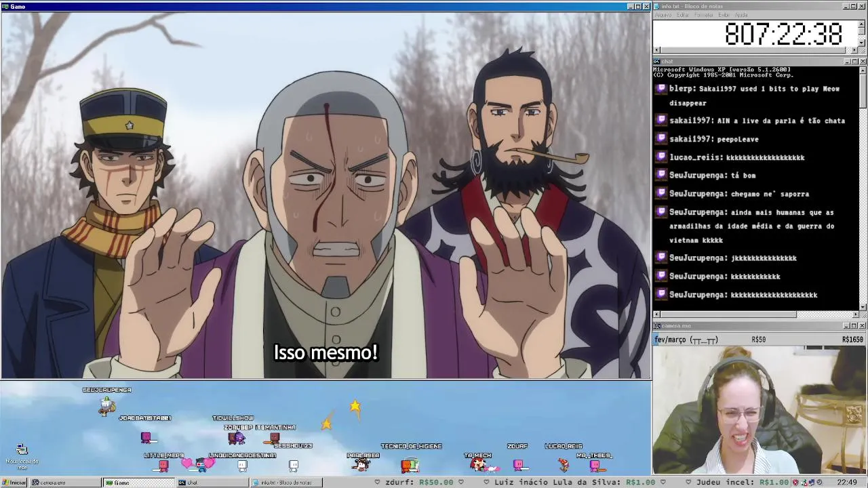Click the sakai1997 live da parla message
Screen dimensions: 868x488
(x=757, y=121)
